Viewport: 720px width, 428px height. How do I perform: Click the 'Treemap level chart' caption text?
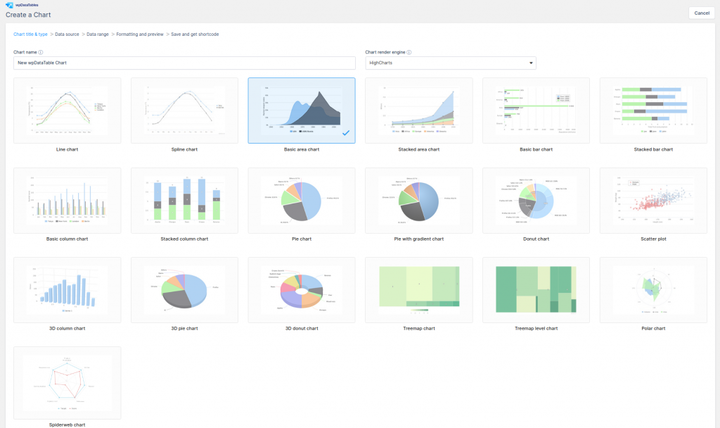[x=536, y=328]
